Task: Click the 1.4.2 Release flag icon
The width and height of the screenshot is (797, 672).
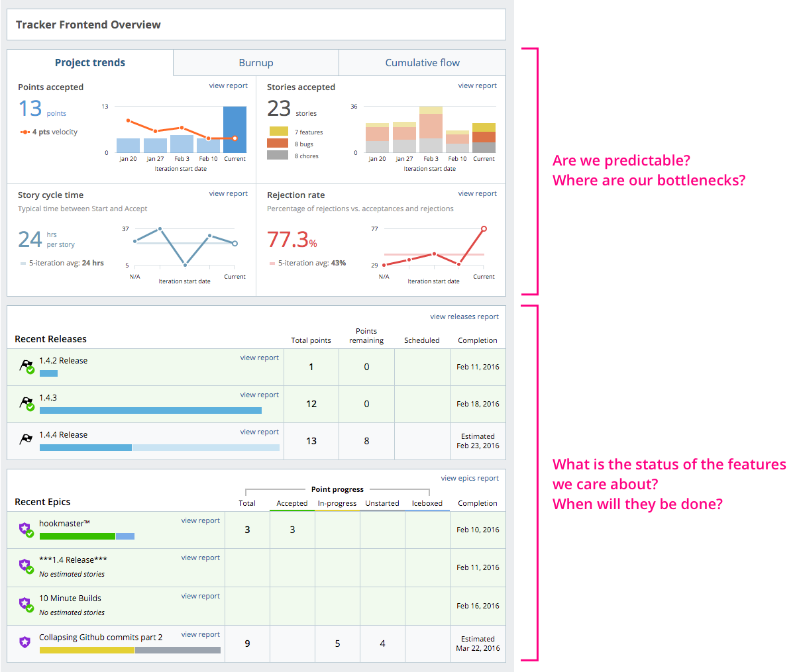Action: [x=27, y=366]
